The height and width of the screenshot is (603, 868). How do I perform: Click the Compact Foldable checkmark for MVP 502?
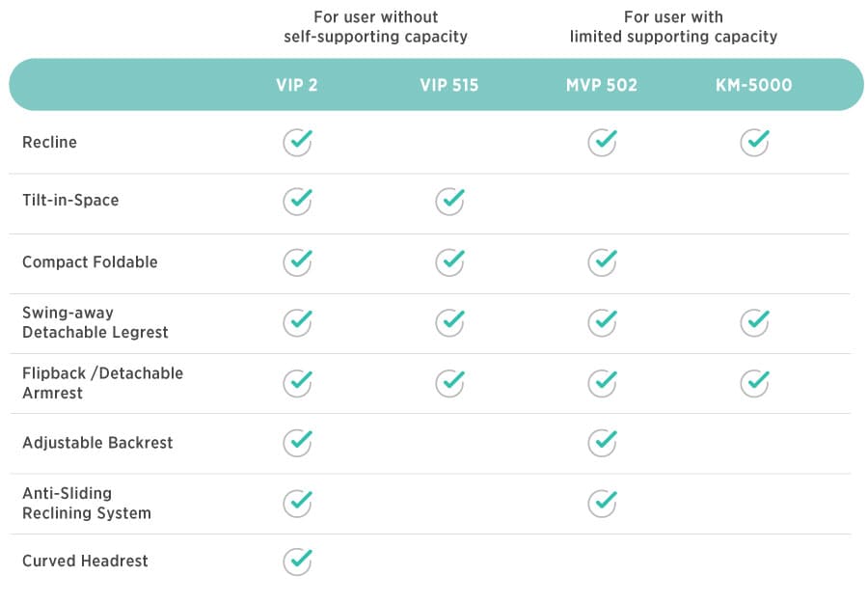(x=603, y=261)
